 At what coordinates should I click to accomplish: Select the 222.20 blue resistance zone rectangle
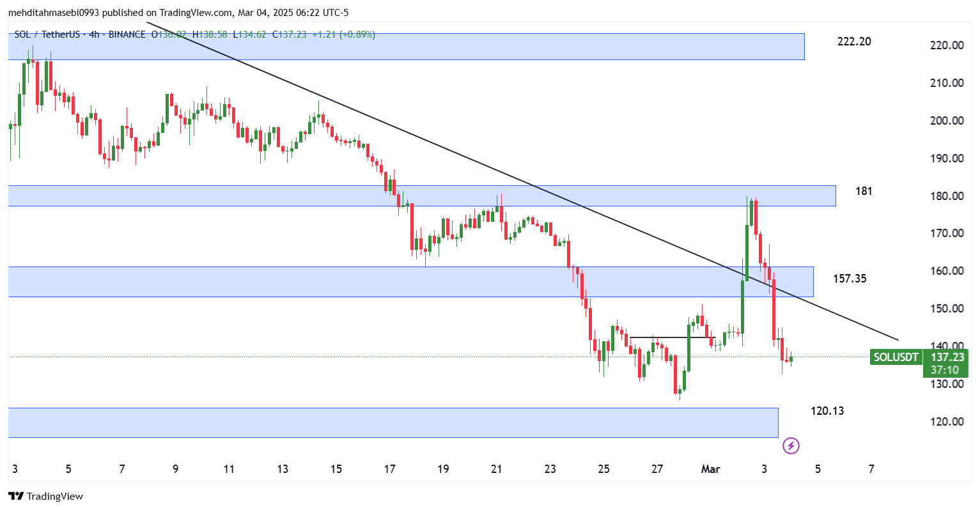tap(406, 47)
